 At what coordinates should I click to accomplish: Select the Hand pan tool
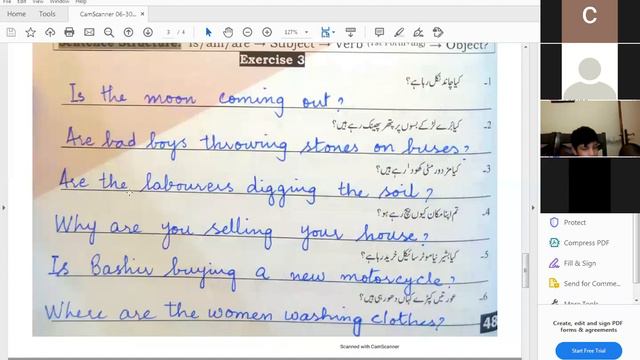pos(228,32)
